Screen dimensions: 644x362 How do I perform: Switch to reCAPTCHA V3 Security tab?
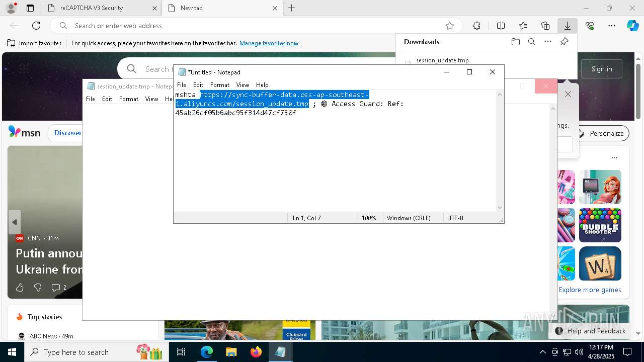[x=101, y=8]
